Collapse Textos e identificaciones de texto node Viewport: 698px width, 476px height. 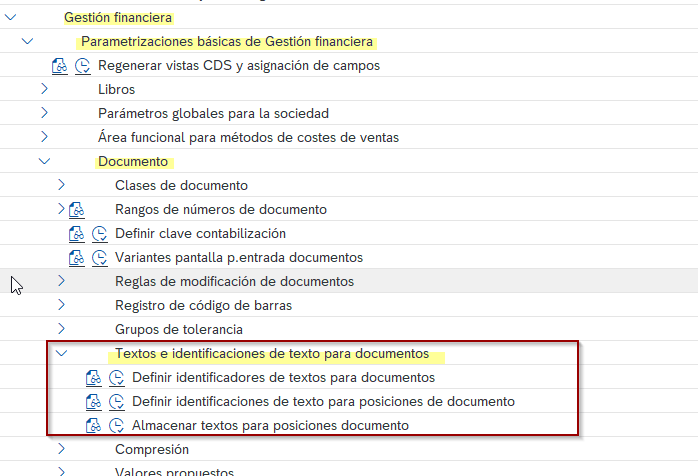click(x=61, y=354)
